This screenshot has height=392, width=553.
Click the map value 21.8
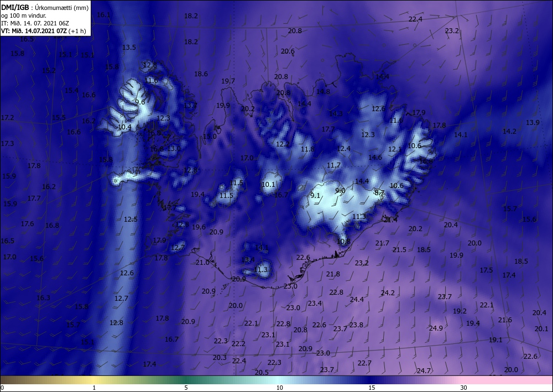(x=333, y=274)
